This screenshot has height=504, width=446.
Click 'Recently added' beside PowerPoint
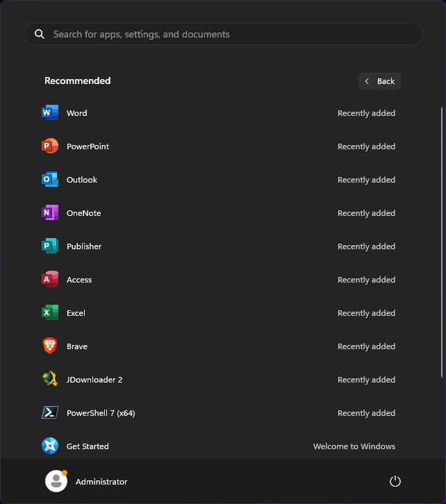click(366, 146)
